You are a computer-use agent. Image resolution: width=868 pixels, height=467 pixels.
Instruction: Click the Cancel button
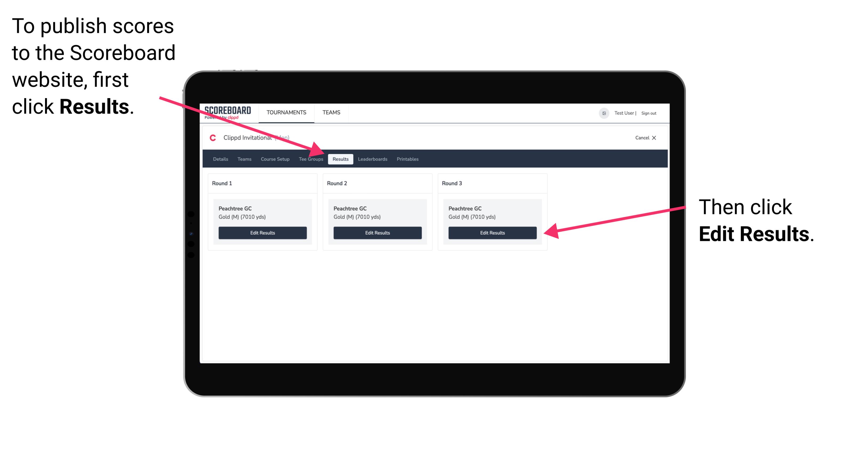[x=640, y=138]
